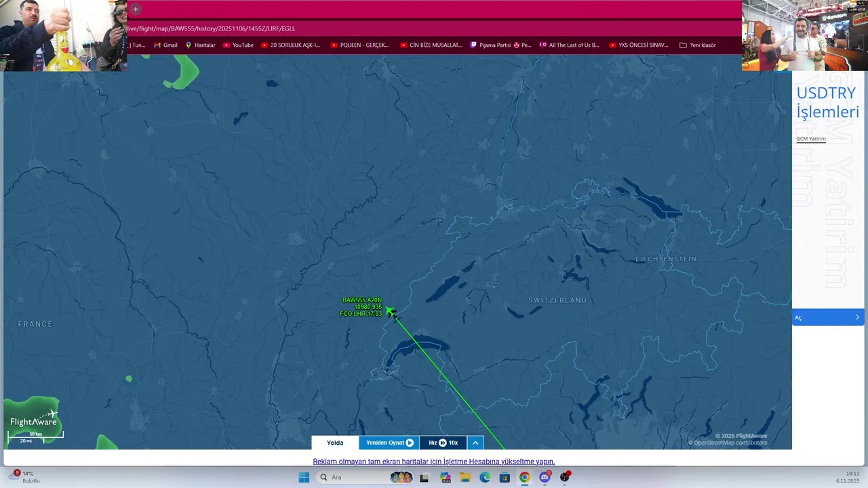Click the BAW555 A20N flight label

coord(362,300)
